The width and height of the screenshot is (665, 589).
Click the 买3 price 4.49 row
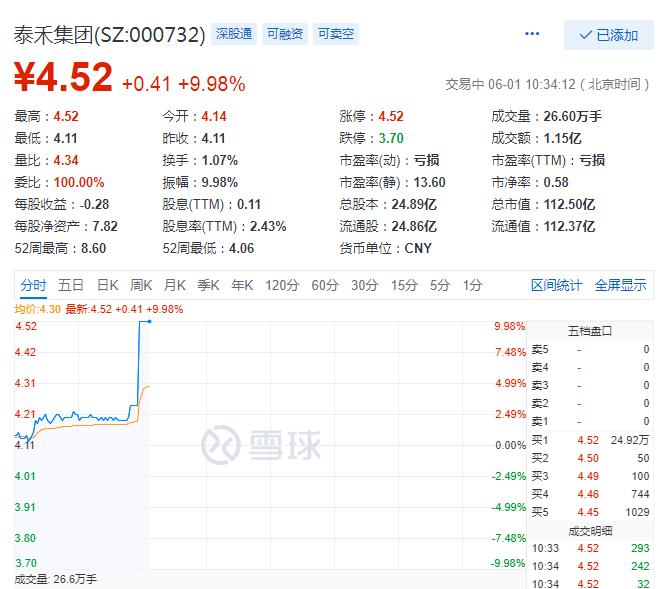[x=590, y=477]
